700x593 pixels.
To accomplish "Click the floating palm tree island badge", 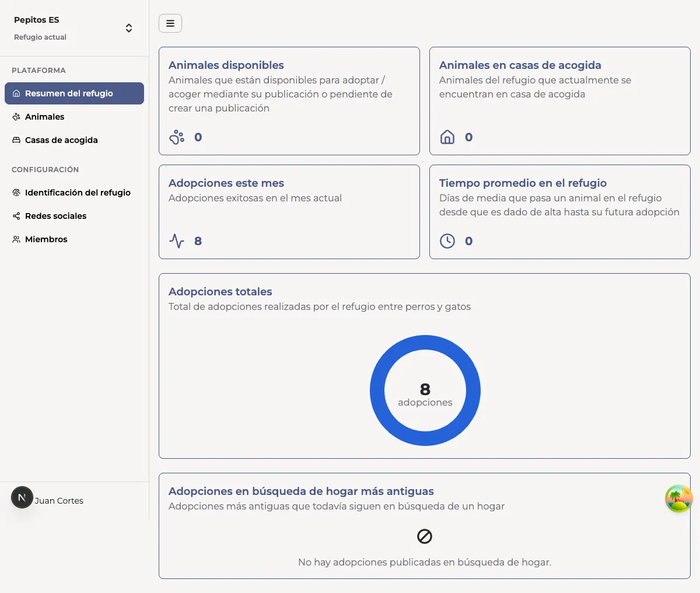I will (x=679, y=499).
